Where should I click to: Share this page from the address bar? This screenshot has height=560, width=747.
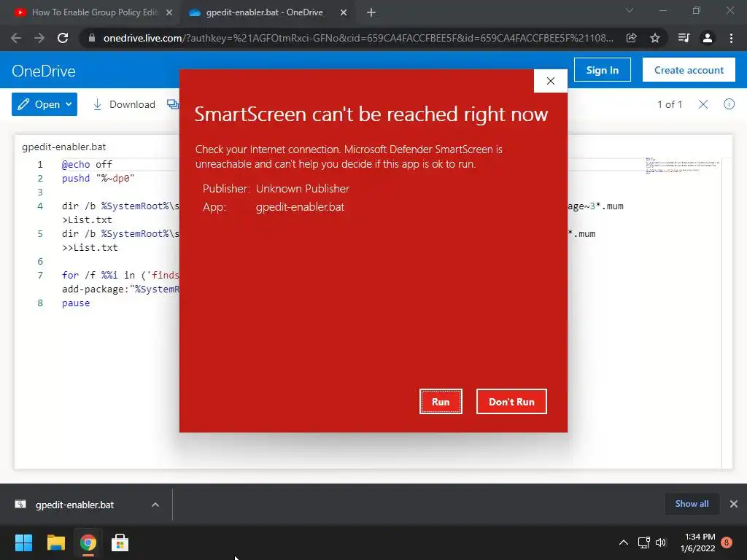pyautogui.click(x=631, y=38)
